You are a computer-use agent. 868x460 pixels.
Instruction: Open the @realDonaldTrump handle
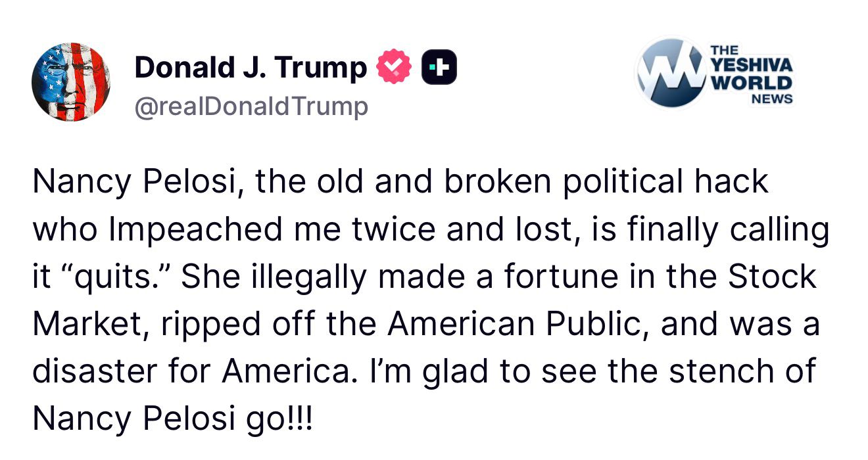(x=251, y=106)
